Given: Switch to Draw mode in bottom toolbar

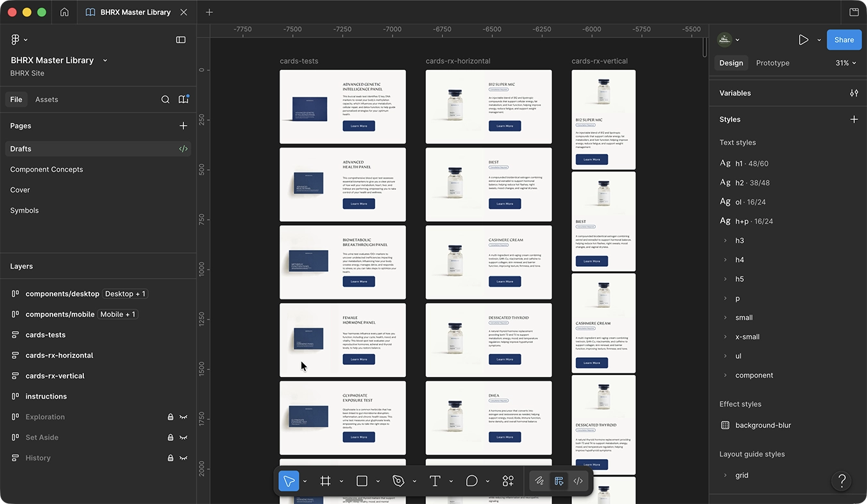Looking at the screenshot, I should click(540, 481).
